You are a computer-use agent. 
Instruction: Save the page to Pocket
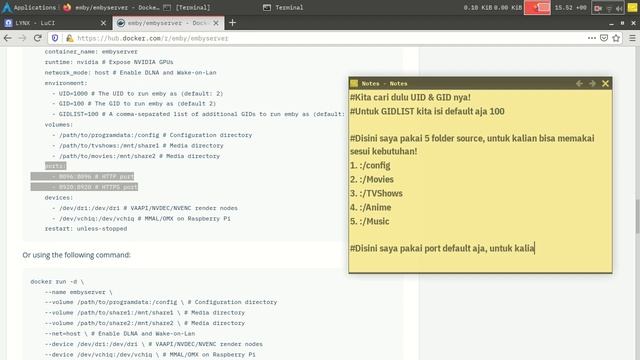coord(604,38)
